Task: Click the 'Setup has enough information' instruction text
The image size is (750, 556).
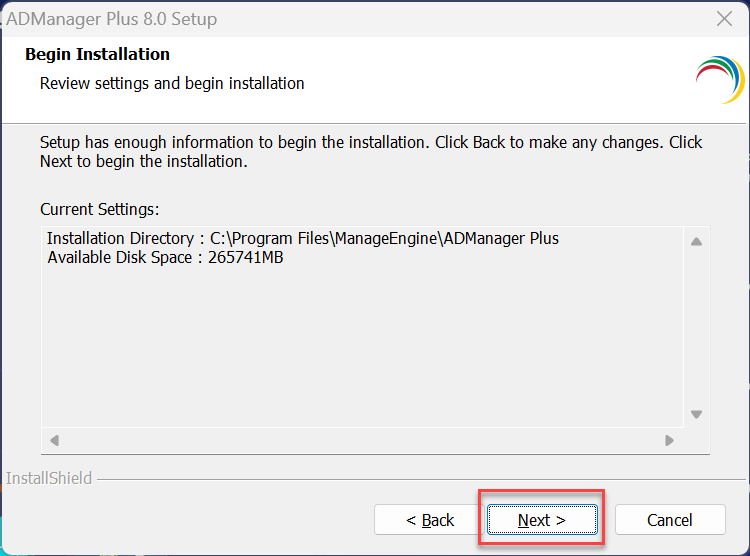Action: pos(370,151)
